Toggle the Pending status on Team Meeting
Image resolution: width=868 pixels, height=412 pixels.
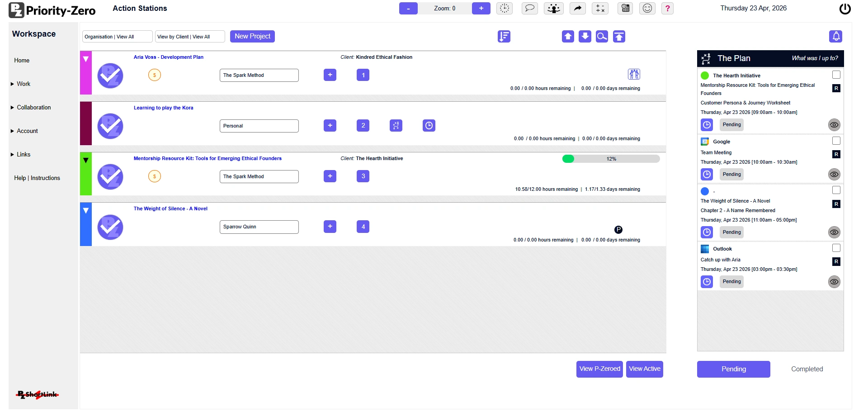731,174
